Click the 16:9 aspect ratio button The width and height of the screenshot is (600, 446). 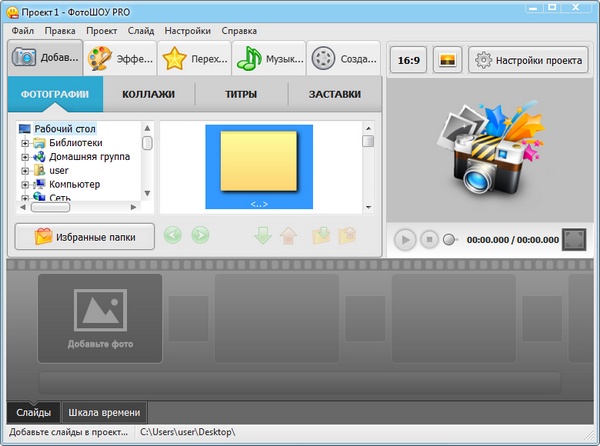(408, 60)
